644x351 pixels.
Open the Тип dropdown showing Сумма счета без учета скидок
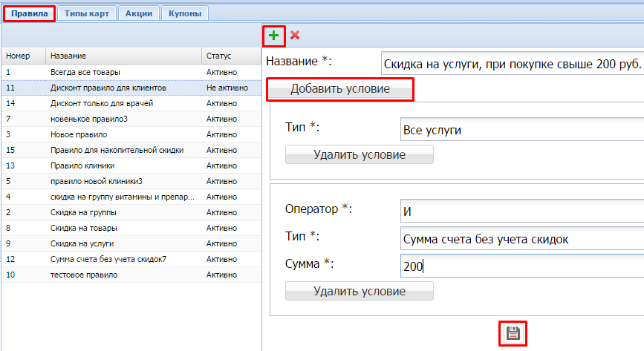520,239
